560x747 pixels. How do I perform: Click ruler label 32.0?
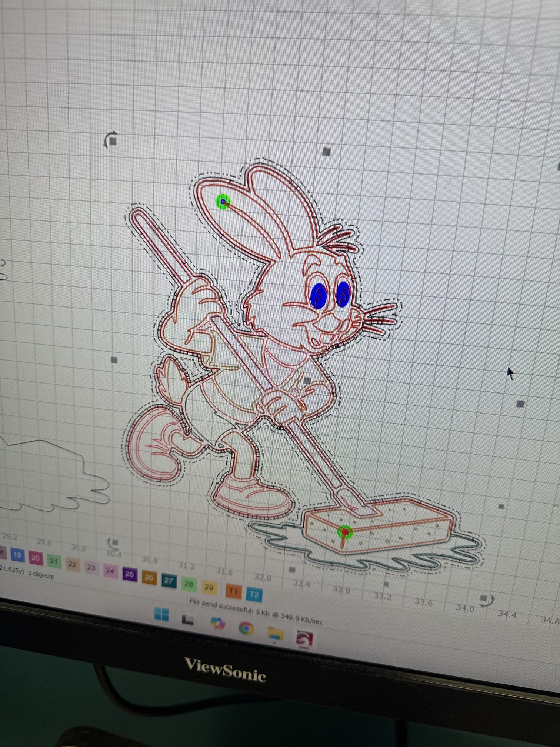[263, 577]
